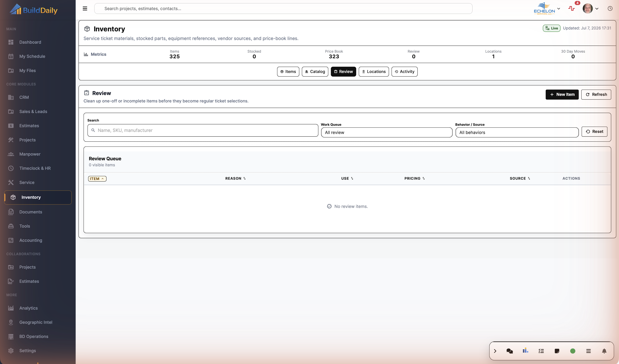The width and height of the screenshot is (619, 364).
Task: Click the Accounting calculator icon
Action: point(11,241)
